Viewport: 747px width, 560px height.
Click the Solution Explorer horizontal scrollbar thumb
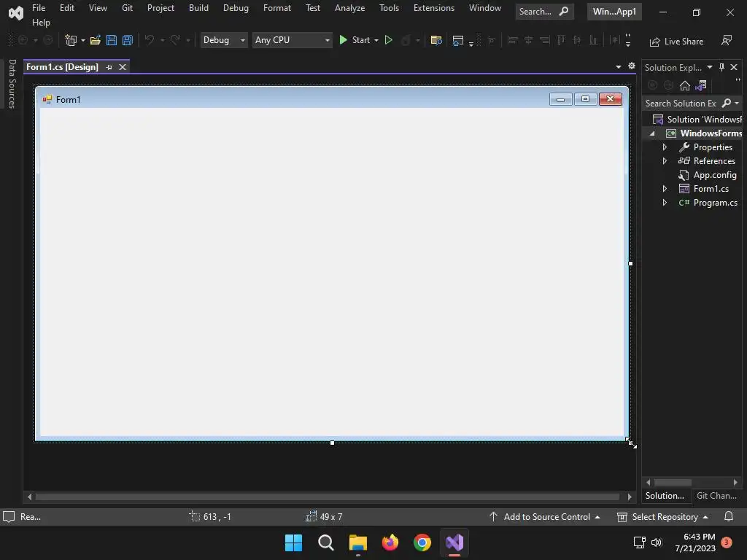[673, 483]
